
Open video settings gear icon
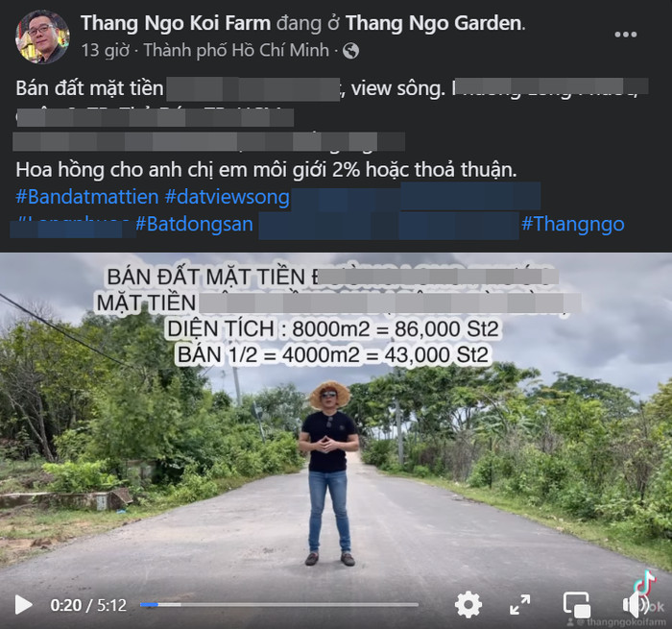pos(468,605)
